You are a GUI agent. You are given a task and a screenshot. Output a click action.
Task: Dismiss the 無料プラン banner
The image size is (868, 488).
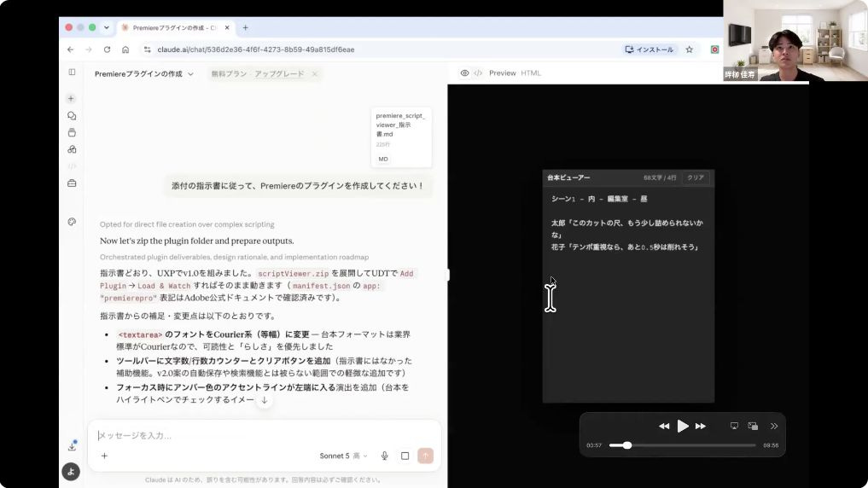coord(314,73)
